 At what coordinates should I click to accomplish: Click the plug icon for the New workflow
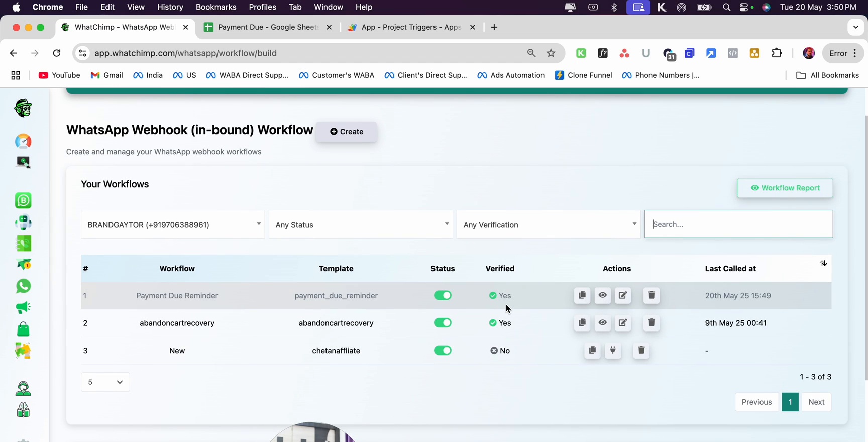613,350
